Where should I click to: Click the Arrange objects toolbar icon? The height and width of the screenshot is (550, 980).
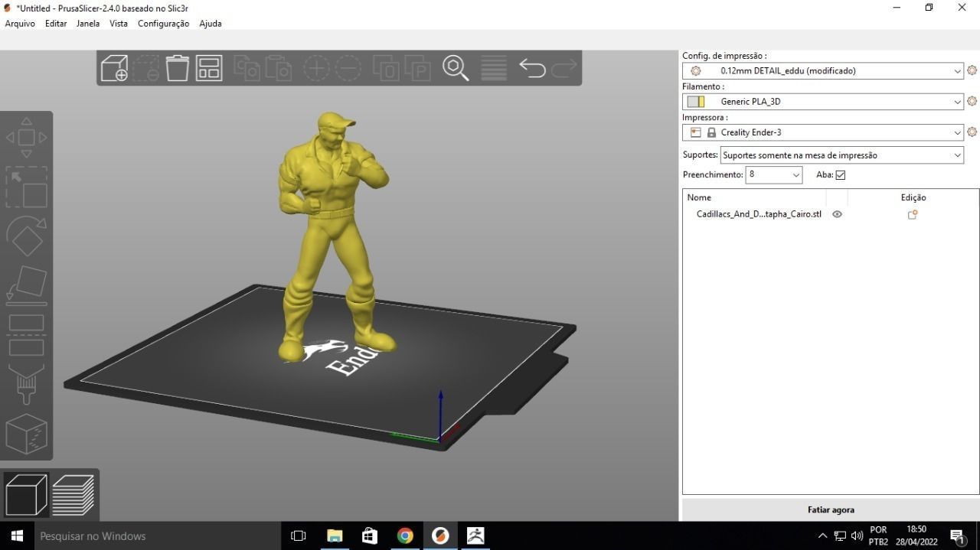(x=209, y=68)
